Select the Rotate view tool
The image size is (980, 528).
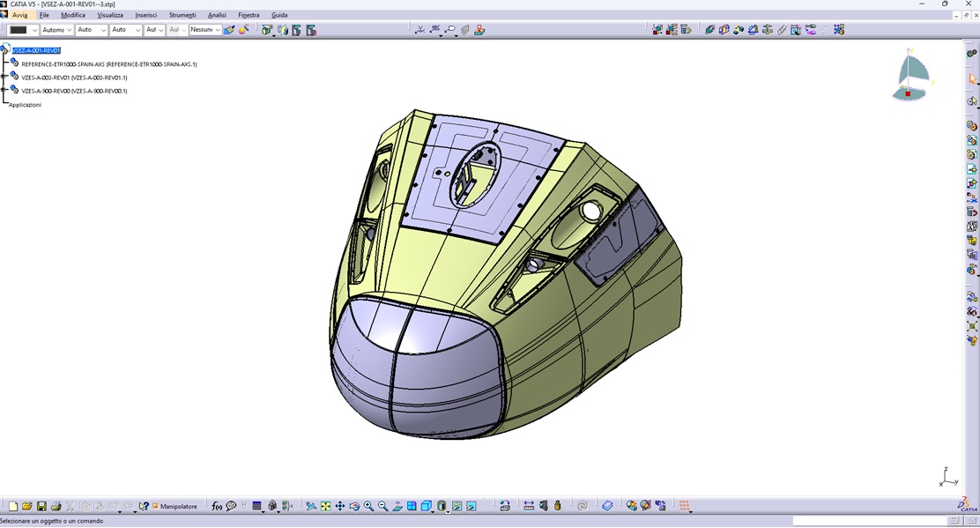pyautogui.click(x=355, y=506)
